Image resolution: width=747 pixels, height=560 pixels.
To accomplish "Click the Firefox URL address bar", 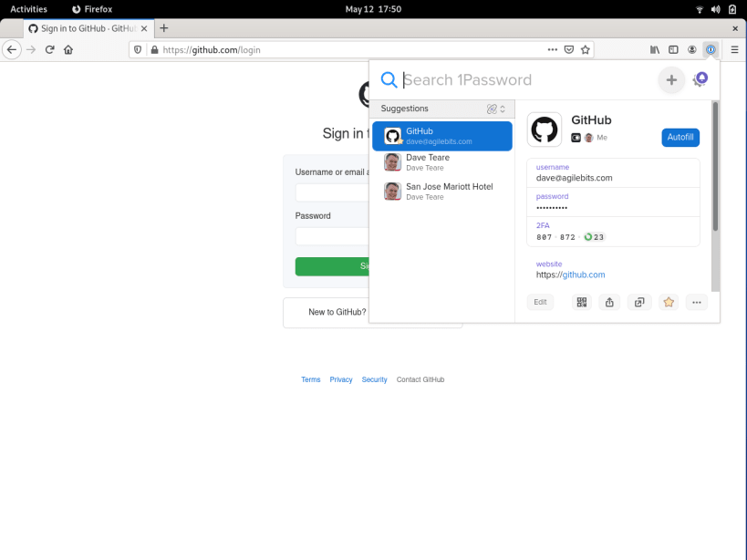I will [353, 49].
